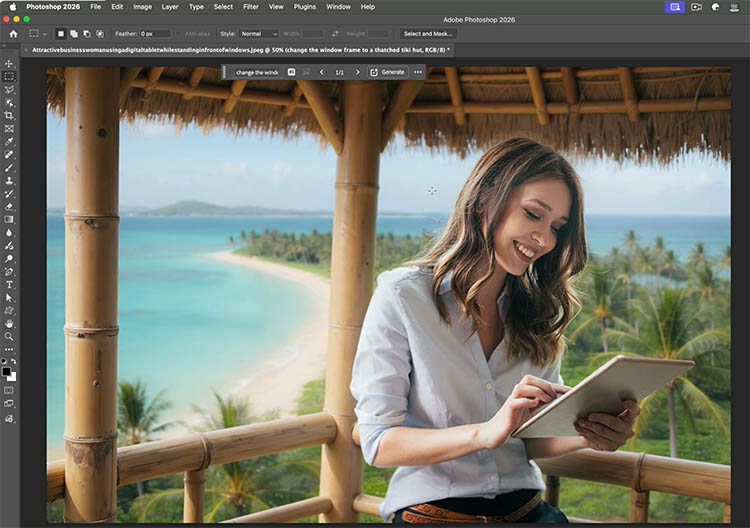
Task: Open the Layer menu
Action: point(170,6)
